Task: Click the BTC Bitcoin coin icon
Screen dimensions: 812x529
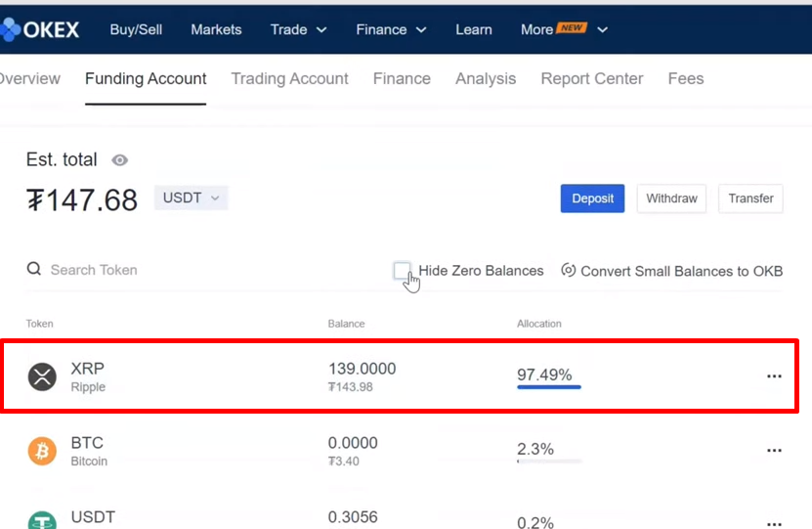Action: [42, 451]
